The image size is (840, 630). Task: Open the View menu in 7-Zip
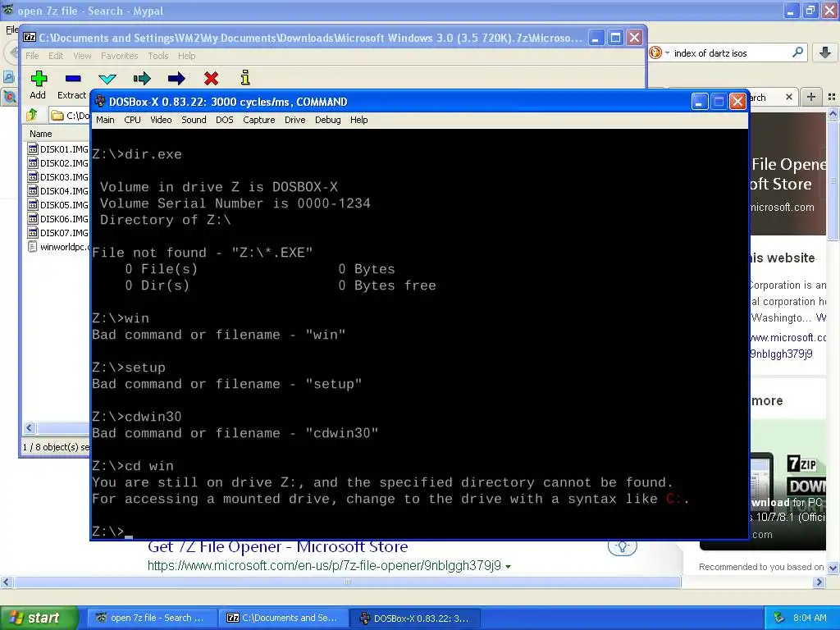tap(82, 56)
